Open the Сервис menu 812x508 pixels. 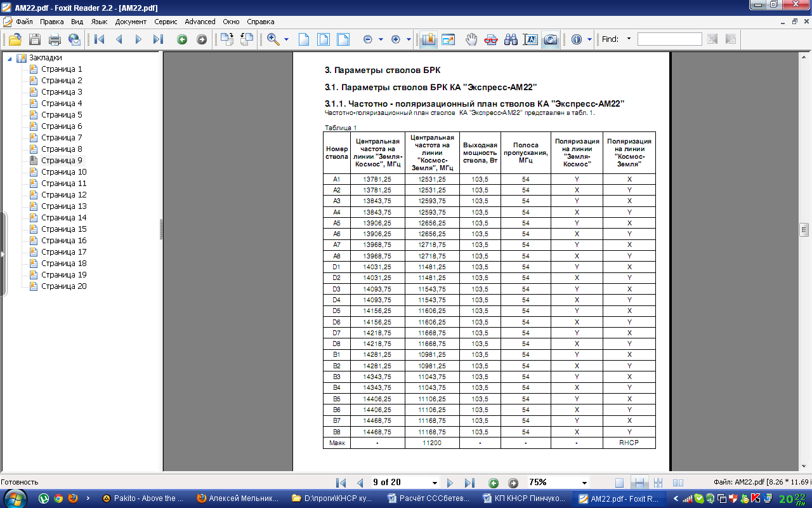166,22
